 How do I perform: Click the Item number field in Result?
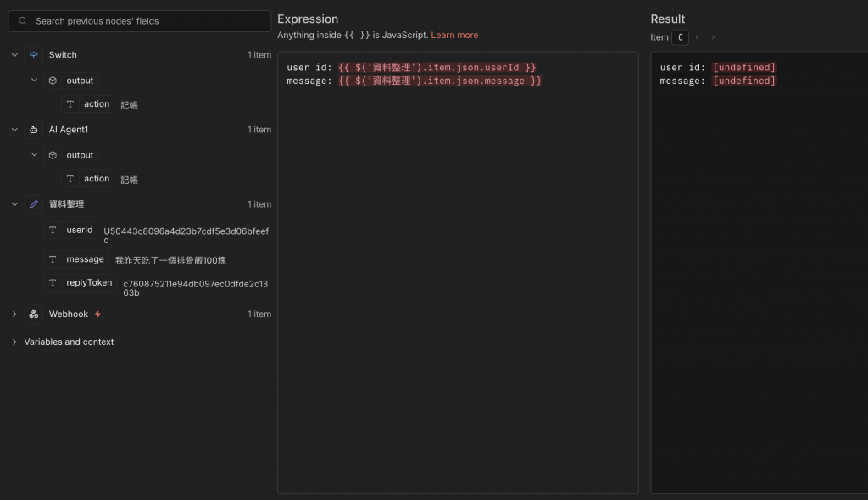(681, 37)
